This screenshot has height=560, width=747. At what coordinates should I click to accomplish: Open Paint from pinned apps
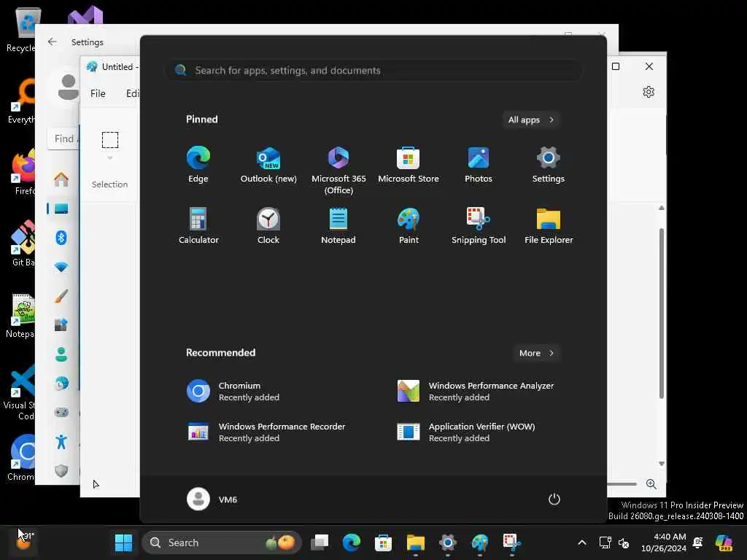click(409, 226)
